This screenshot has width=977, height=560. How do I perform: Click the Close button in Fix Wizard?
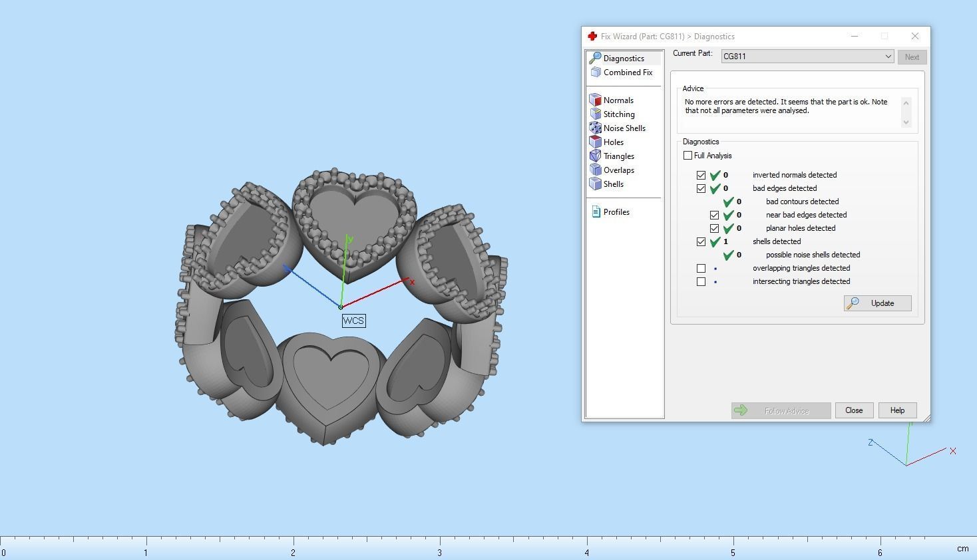click(854, 410)
